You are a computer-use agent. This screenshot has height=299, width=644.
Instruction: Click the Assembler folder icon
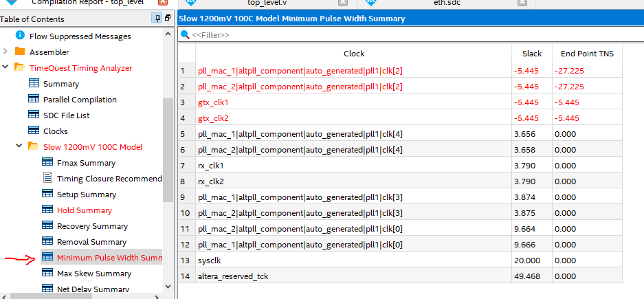tap(20, 52)
